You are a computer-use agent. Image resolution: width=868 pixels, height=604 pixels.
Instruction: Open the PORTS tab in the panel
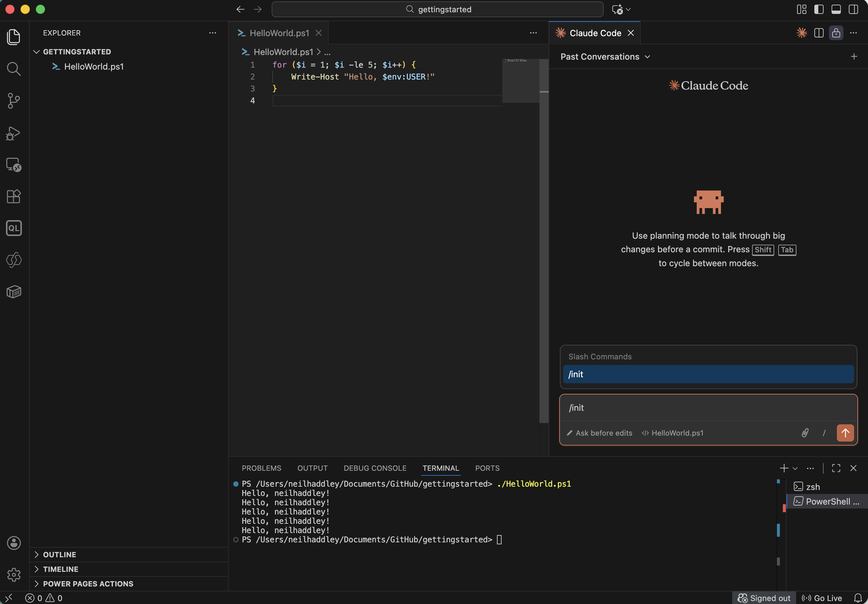[x=487, y=468]
